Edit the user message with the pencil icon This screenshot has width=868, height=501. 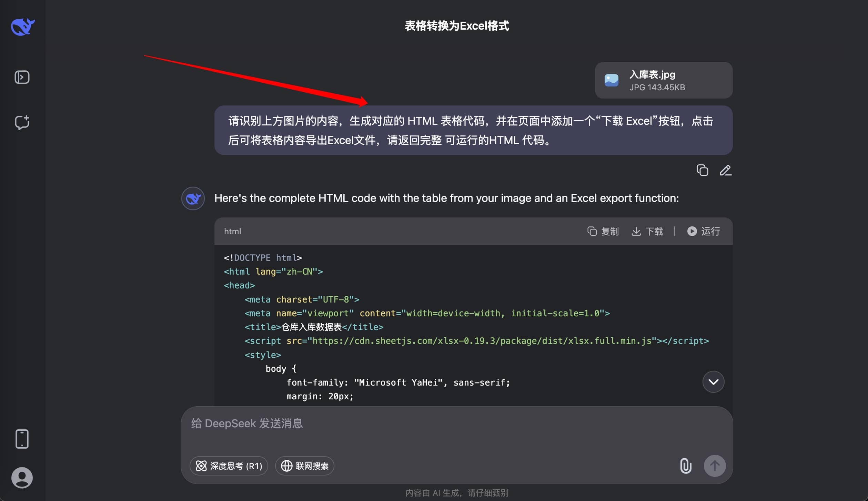725,170
